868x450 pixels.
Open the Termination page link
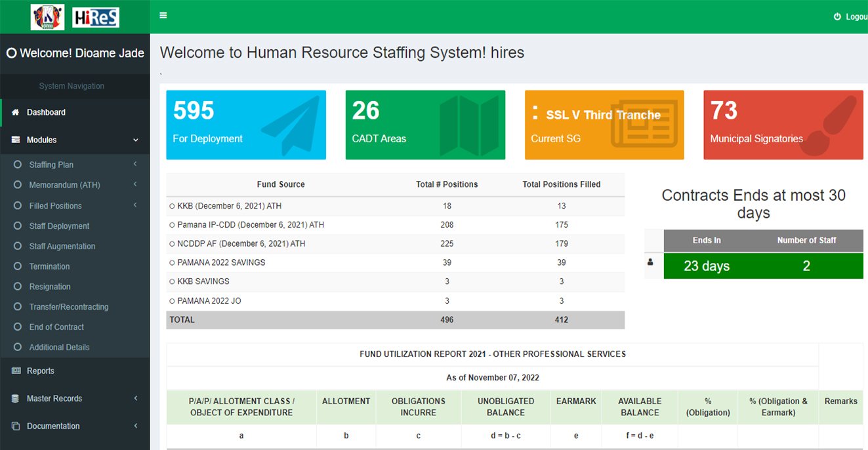pyautogui.click(x=49, y=266)
